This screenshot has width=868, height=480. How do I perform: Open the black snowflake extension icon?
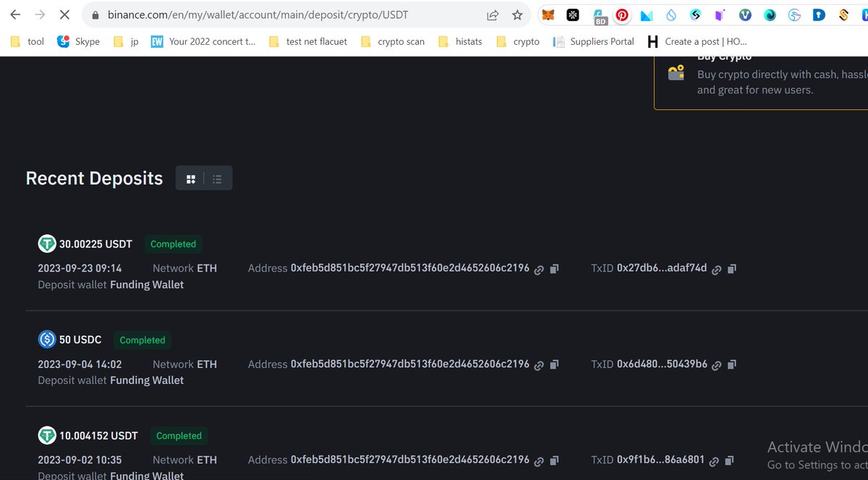pyautogui.click(x=573, y=15)
